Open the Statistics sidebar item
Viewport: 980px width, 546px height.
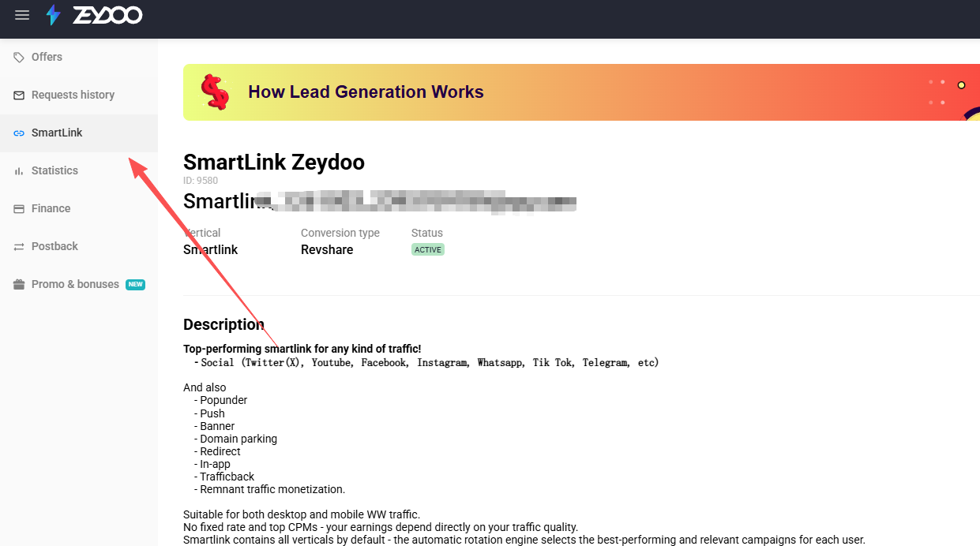(x=79, y=170)
